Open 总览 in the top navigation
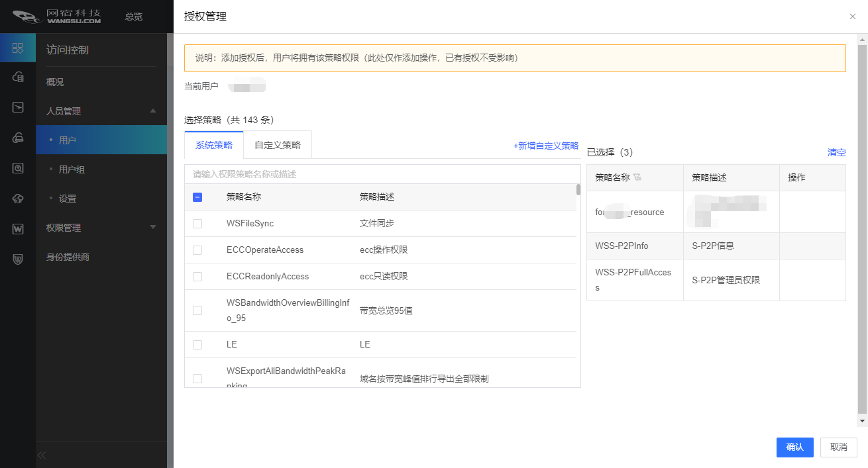Image resolution: width=868 pixels, height=468 pixels. (134, 17)
